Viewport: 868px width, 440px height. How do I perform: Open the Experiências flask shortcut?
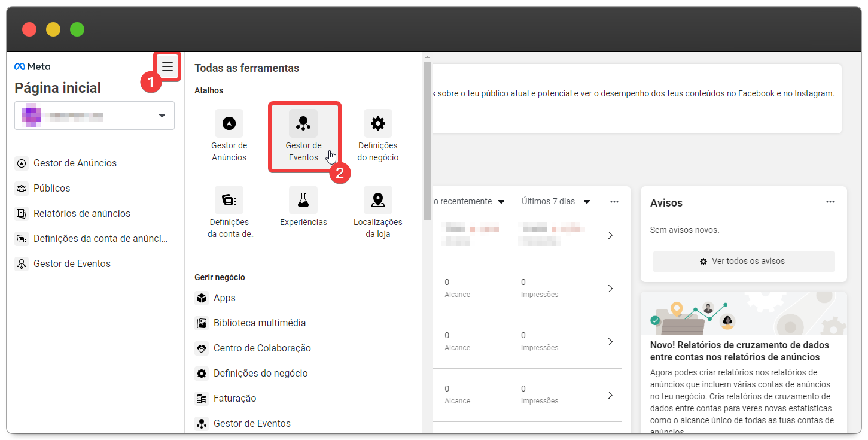click(x=303, y=207)
